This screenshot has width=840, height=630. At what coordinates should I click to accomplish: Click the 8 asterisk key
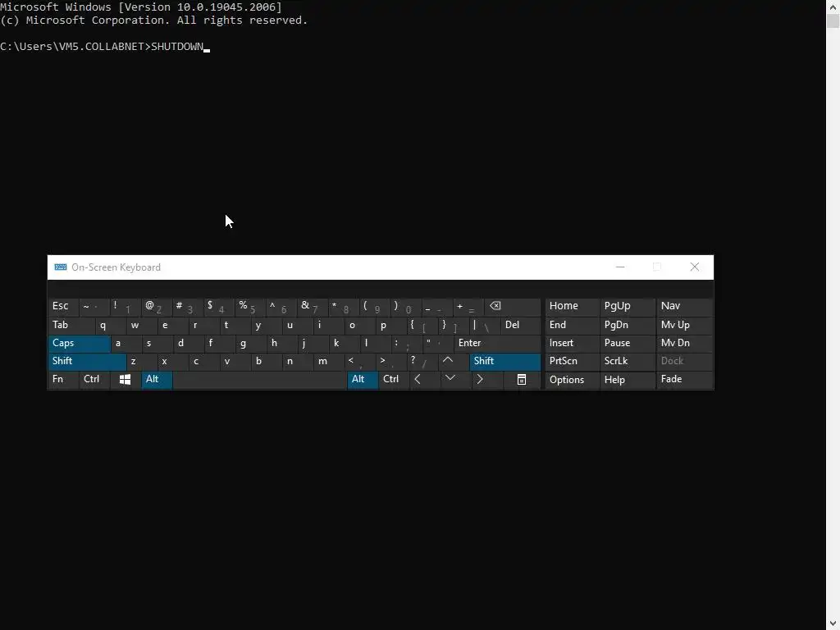pos(344,307)
